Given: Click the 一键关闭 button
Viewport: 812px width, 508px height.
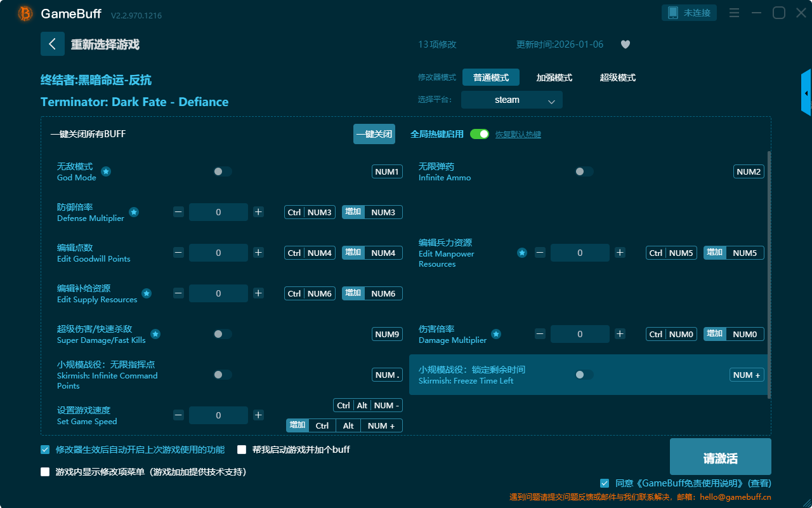Looking at the screenshot, I should coord(374,134).
